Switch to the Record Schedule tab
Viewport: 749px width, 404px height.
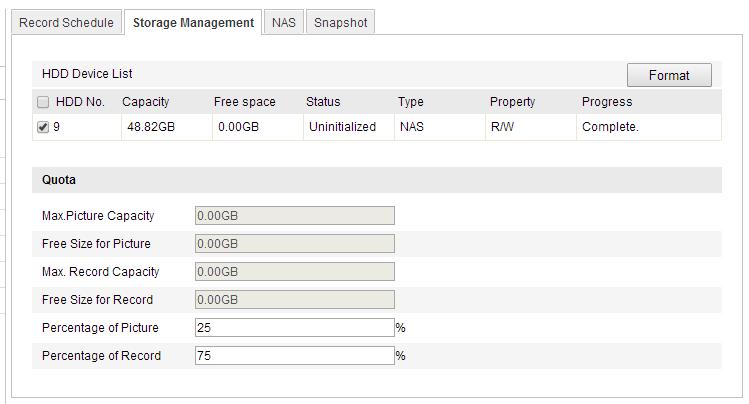(x=66, y=23)
